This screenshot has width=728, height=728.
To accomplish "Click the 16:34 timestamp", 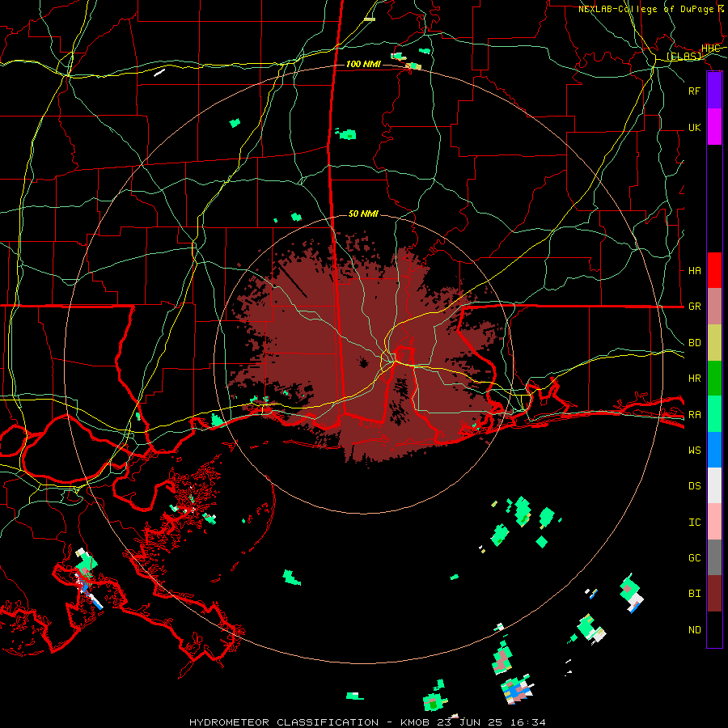I will click(x=527, y=722).
